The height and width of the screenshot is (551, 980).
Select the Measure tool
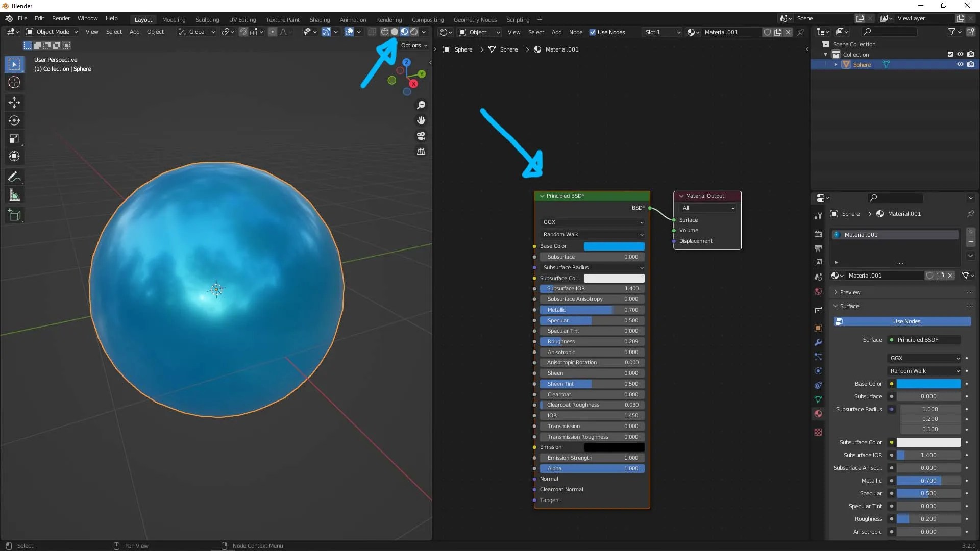(14, 195)
